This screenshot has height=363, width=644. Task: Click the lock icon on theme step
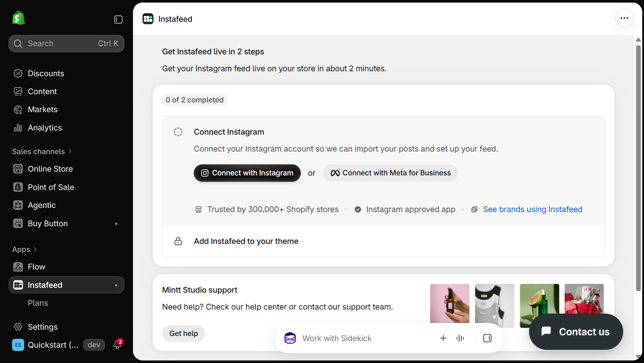(178, 241)
